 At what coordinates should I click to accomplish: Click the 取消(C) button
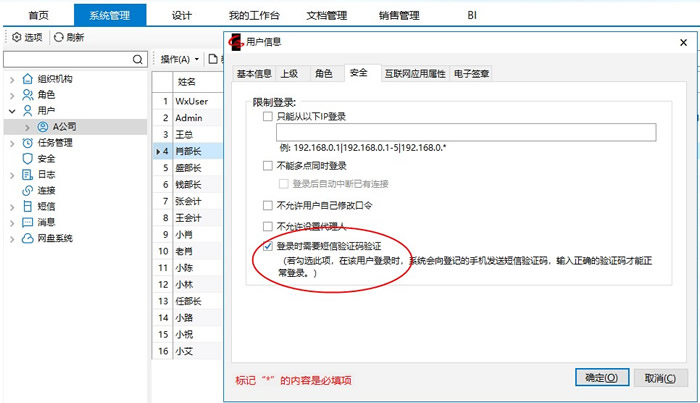659,378
